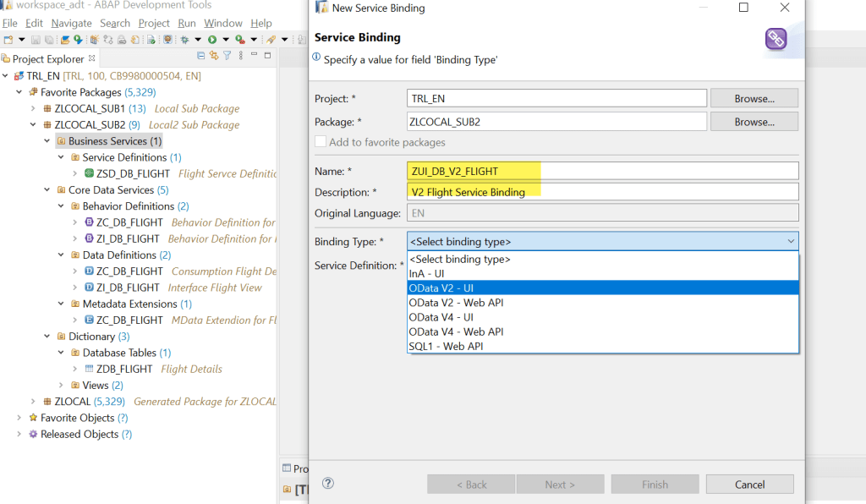Expand the Views folder under Dictionary
Screen dimensions: 866x504
point(61,386)
